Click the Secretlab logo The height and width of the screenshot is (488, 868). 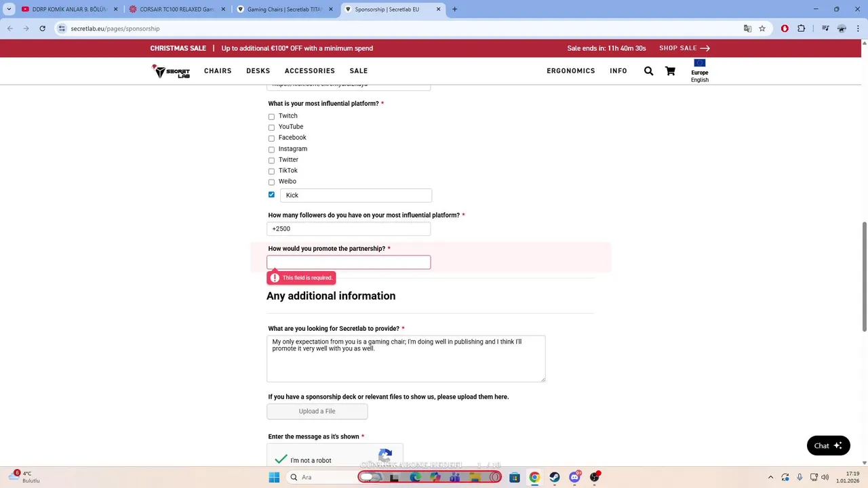pyautogui.click(x=171, y=71)
